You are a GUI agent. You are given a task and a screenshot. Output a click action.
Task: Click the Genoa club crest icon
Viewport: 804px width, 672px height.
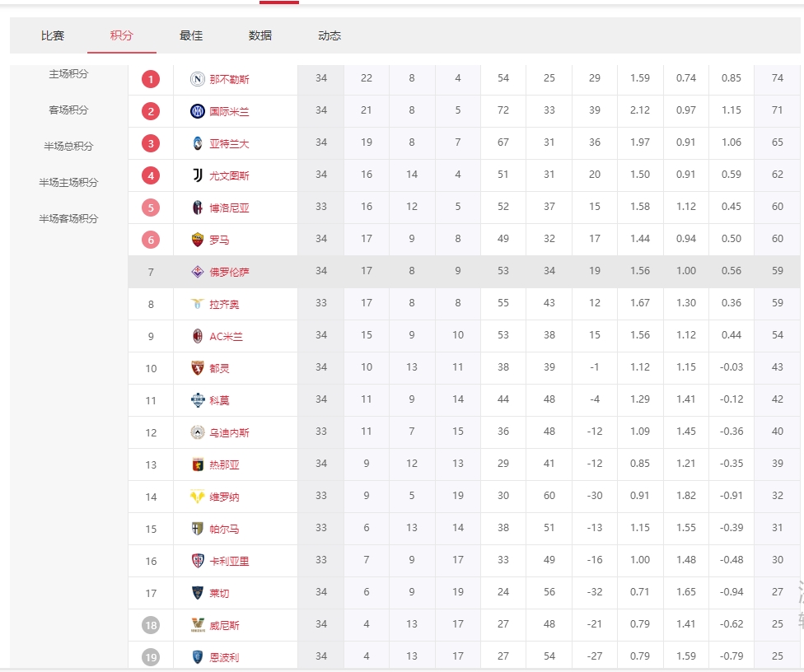point(198,464)
